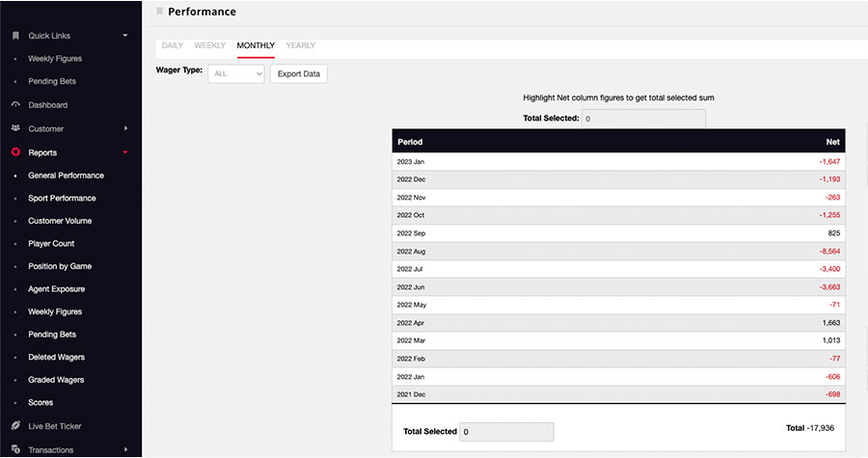Open the Wager Type ALL dropdown

[x=236, y=73]
